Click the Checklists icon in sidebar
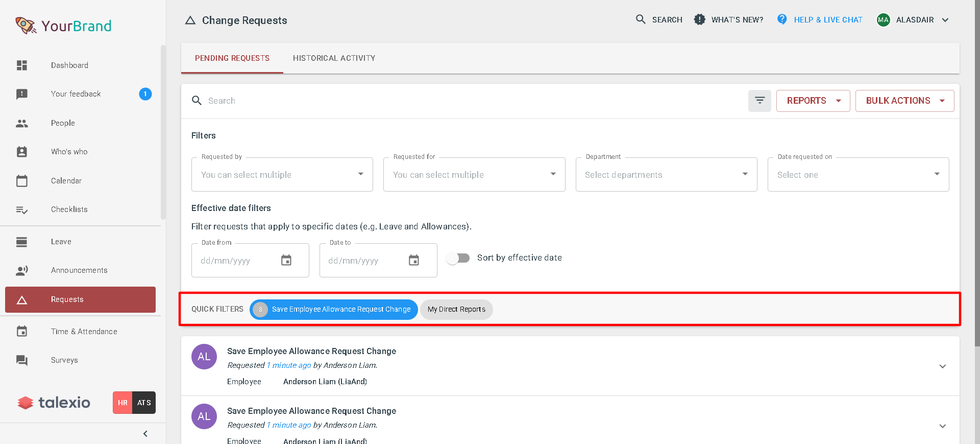This screenshot has height=444, width=980. pyautogui.click(x=22, y=209)
